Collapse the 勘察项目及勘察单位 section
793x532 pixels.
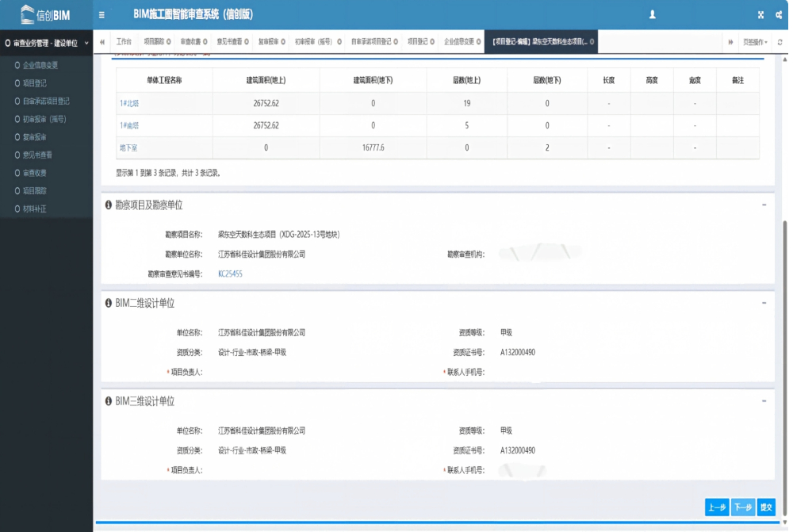(764, 205)
